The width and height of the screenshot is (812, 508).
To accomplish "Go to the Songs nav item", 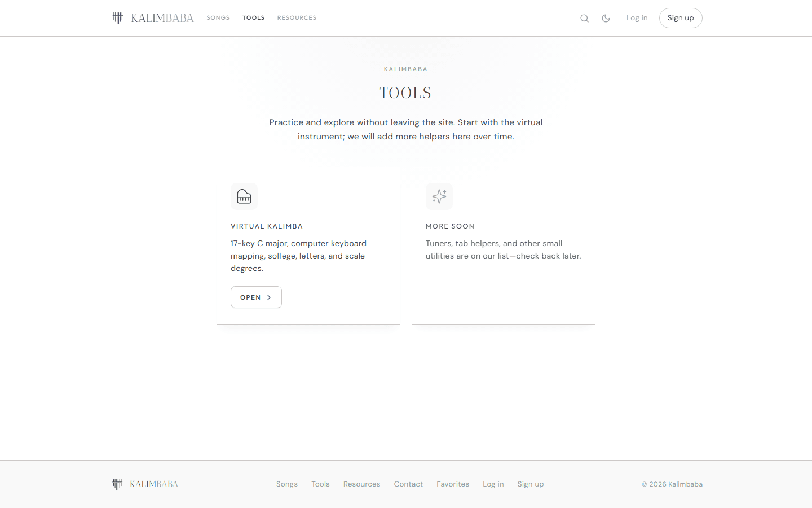I will tap(218, 18).
